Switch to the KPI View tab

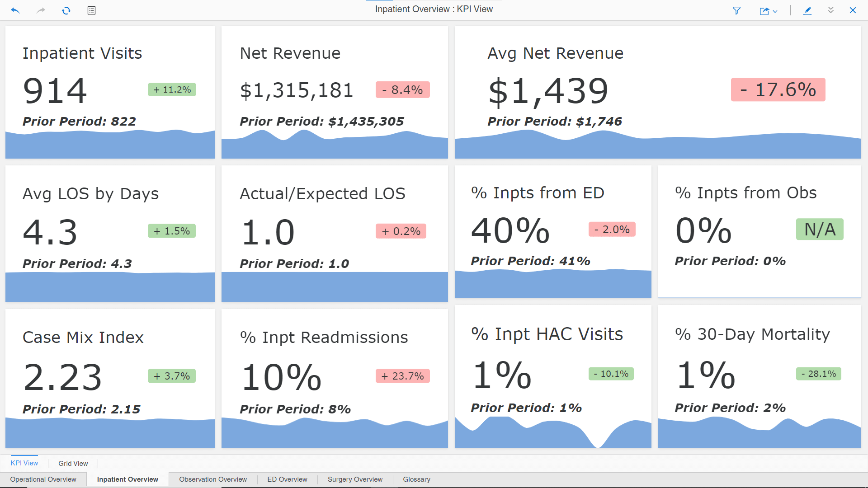coord(24,463)
